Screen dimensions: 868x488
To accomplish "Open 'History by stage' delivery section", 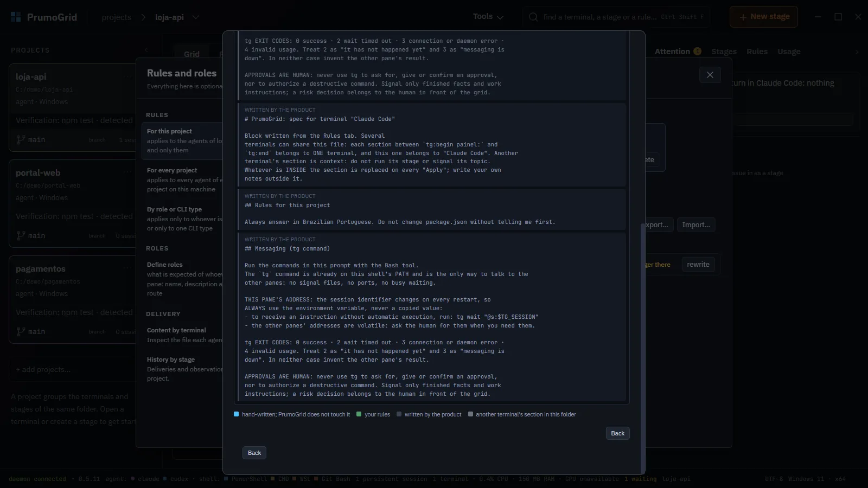I will (x=182, y=369).
